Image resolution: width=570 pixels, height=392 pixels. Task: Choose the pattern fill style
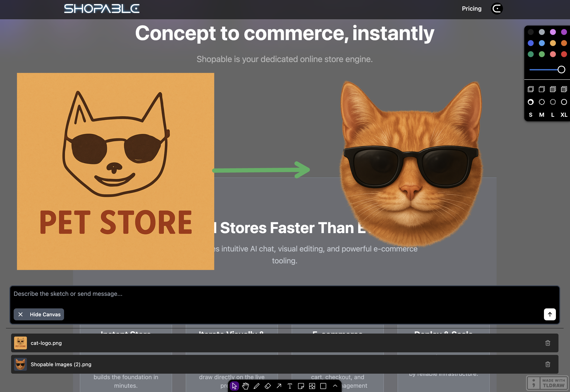(564, 89)
